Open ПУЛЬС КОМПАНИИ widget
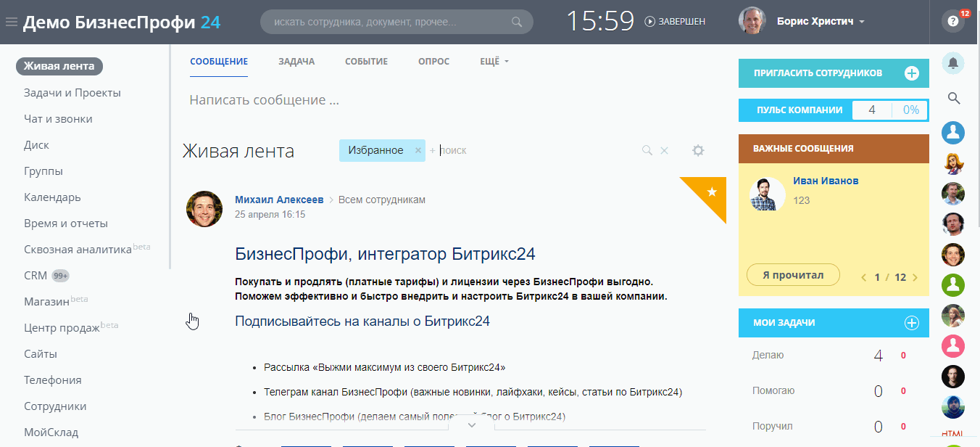980x447 pixels. click(834, 110)
